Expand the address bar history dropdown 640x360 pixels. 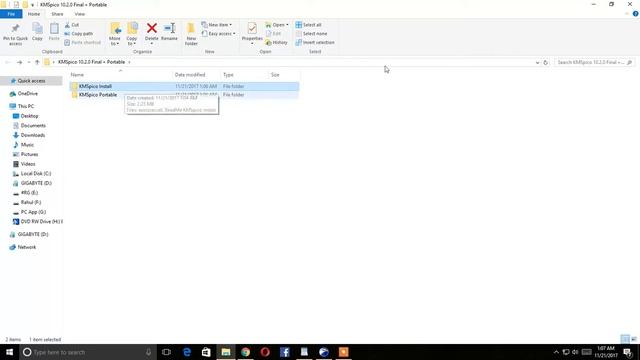coord(537,62)
